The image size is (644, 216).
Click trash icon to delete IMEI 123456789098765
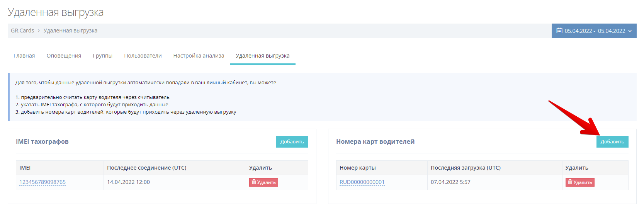click(x=254, y=182)
